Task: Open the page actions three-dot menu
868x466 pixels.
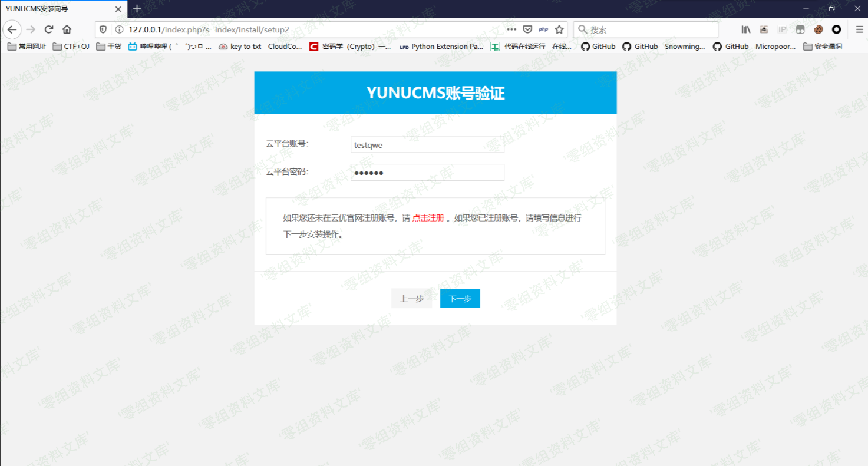Action: click(511, 29)
